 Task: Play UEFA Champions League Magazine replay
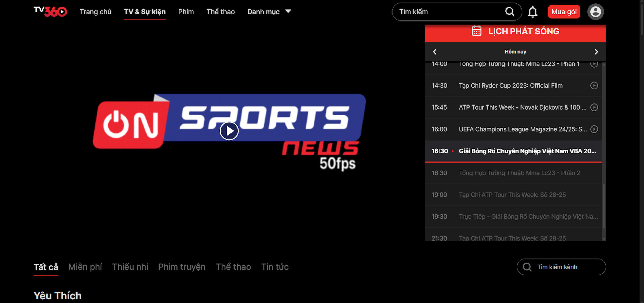point(594,129)
